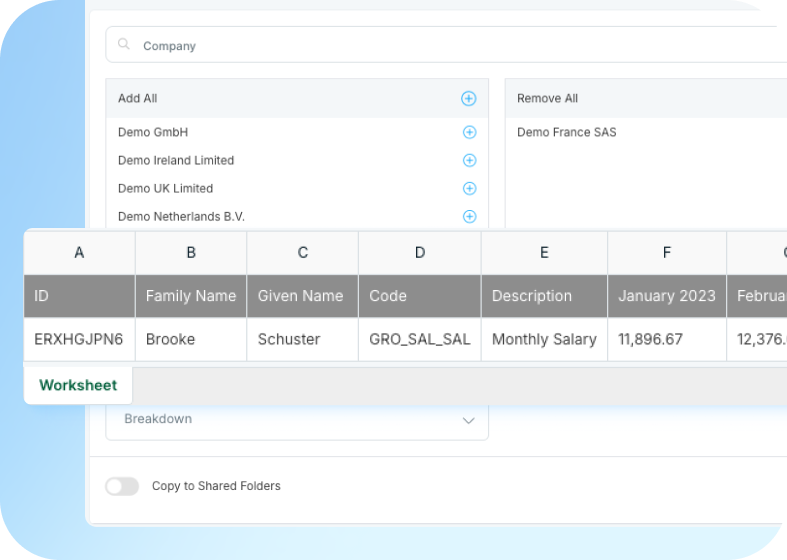Add Demo GmbH with its plus icon
The width and height of the screenshot is (787, 560).
coord(469,132)
